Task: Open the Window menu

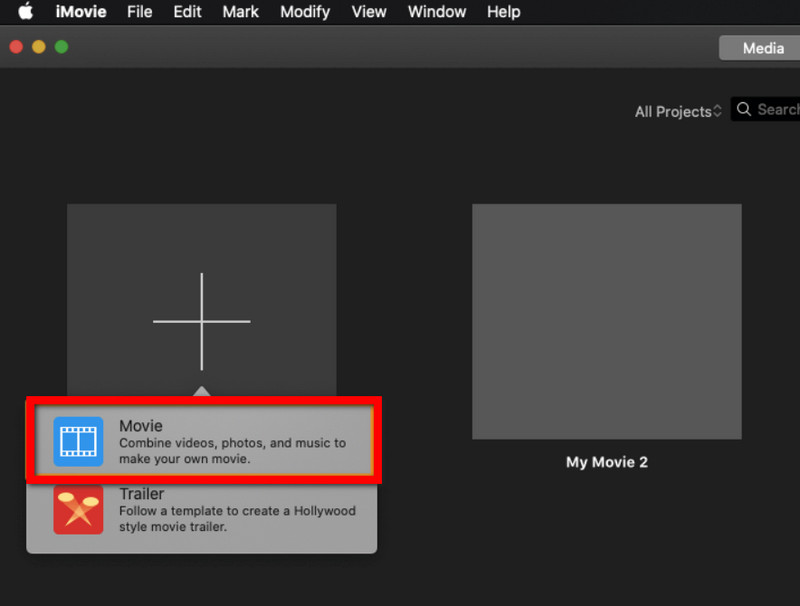Action: pos(437,12)
